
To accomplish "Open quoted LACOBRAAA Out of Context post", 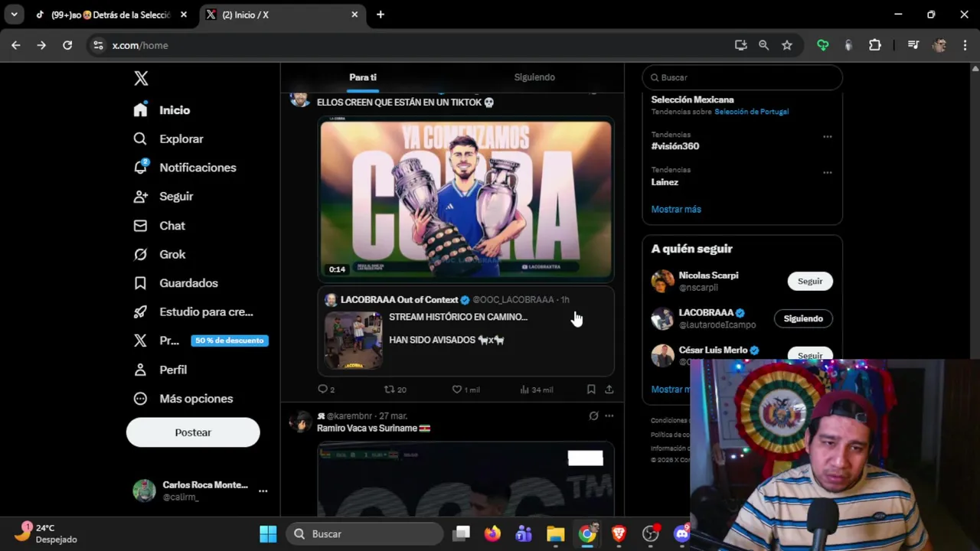I will [x=466, y=332].
